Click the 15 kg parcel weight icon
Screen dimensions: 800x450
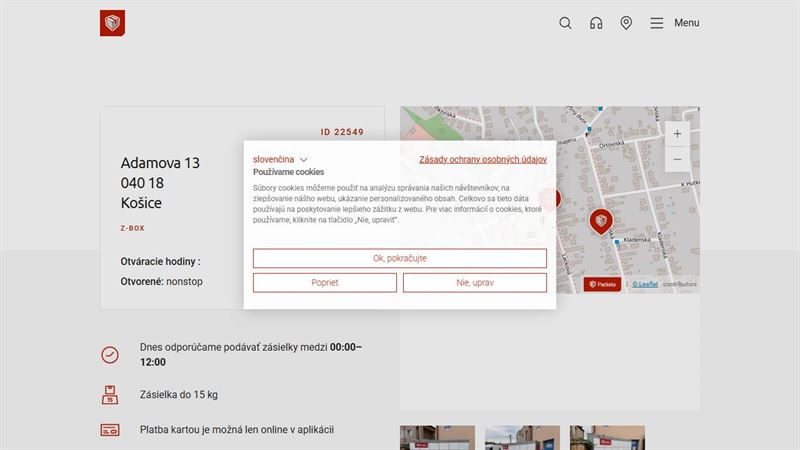coord(110,395)
